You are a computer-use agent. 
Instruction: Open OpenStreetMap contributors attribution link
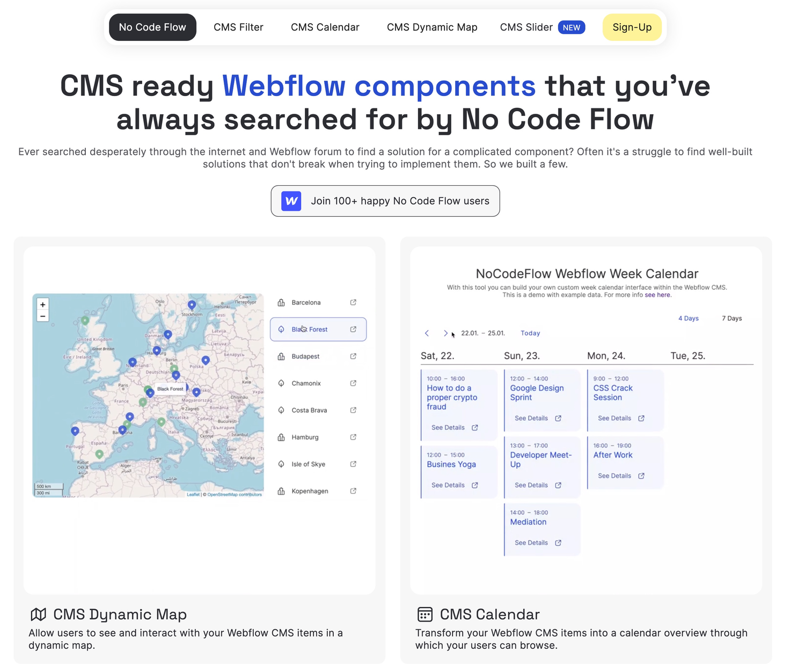[x=235, y=495]
